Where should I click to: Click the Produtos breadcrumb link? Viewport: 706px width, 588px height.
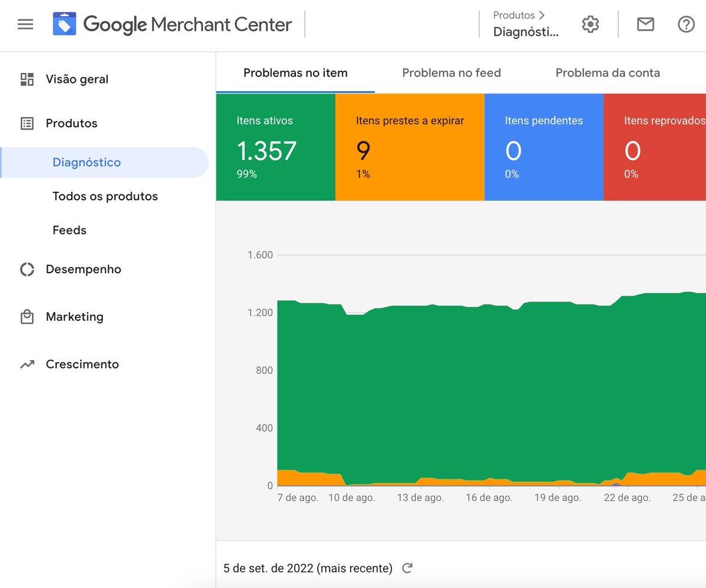coord(514,15)
